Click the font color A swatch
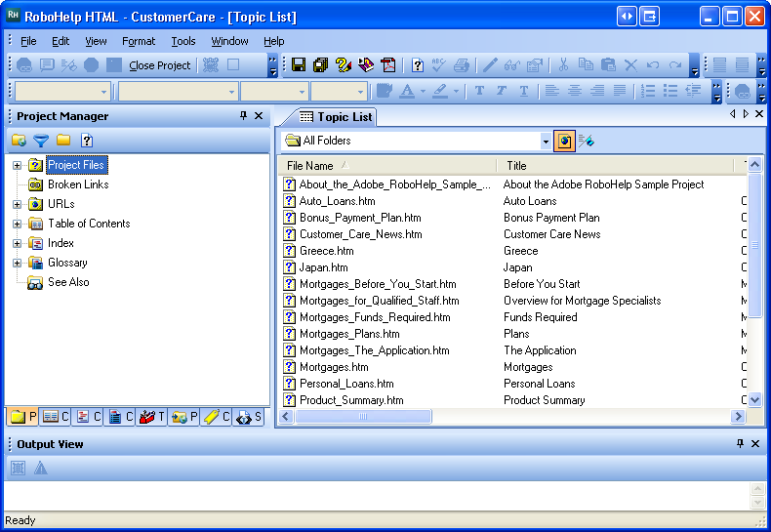Screen dimensions: 771x532 pyautogui.click(x=407, y=92)
